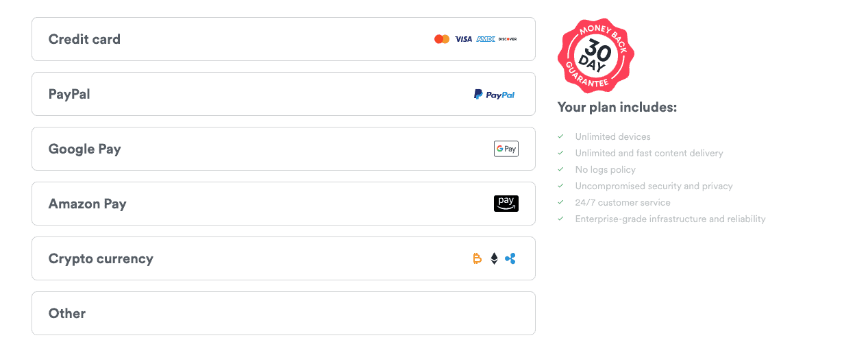Open the Other payment methods option
This screenshot has width=868, height=340.
[x=284, y=313]
